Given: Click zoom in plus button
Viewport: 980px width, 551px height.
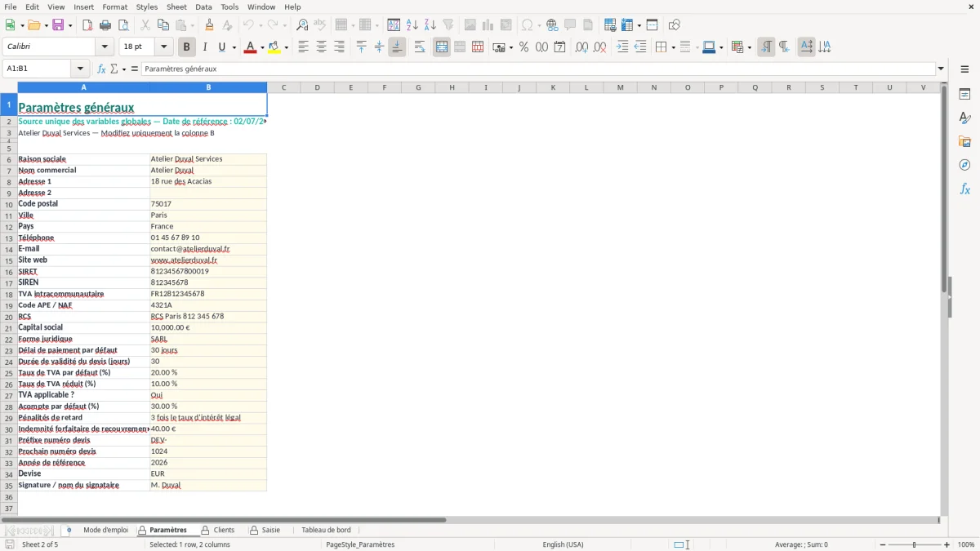Looking at the screenshot, I should coord(947,544).
